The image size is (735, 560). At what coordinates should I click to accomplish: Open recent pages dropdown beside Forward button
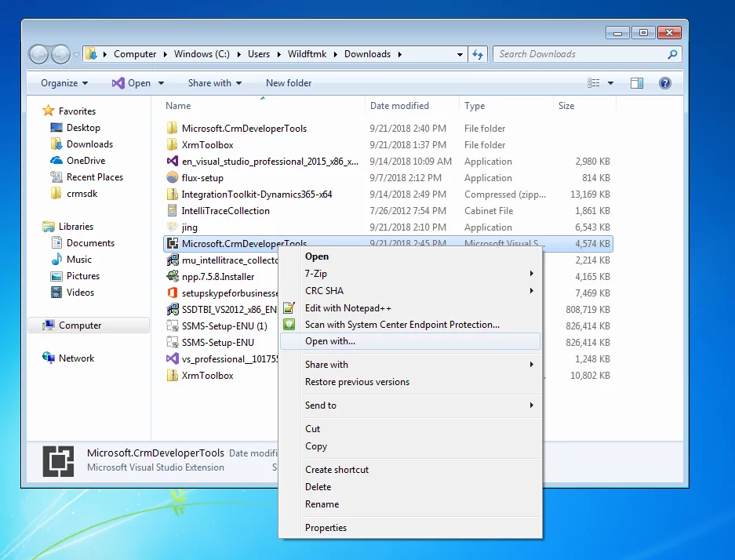click(76, 55)
